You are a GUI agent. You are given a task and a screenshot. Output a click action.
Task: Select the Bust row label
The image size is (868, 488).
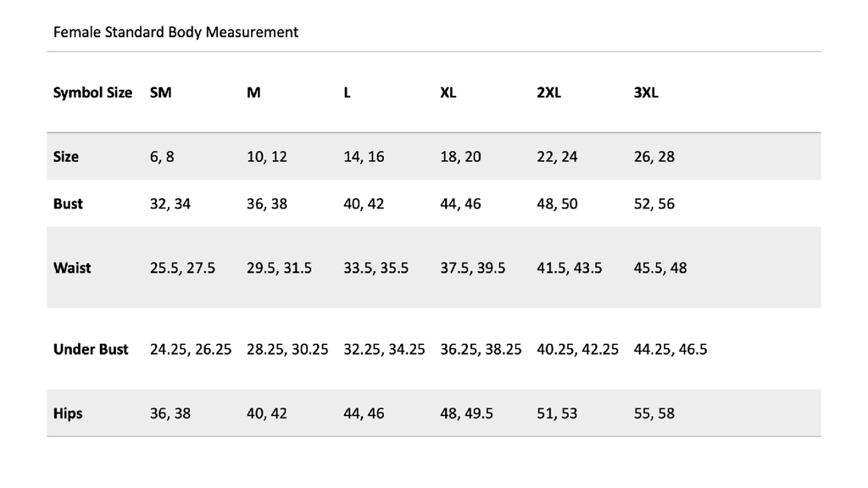[x=68, y=203]
